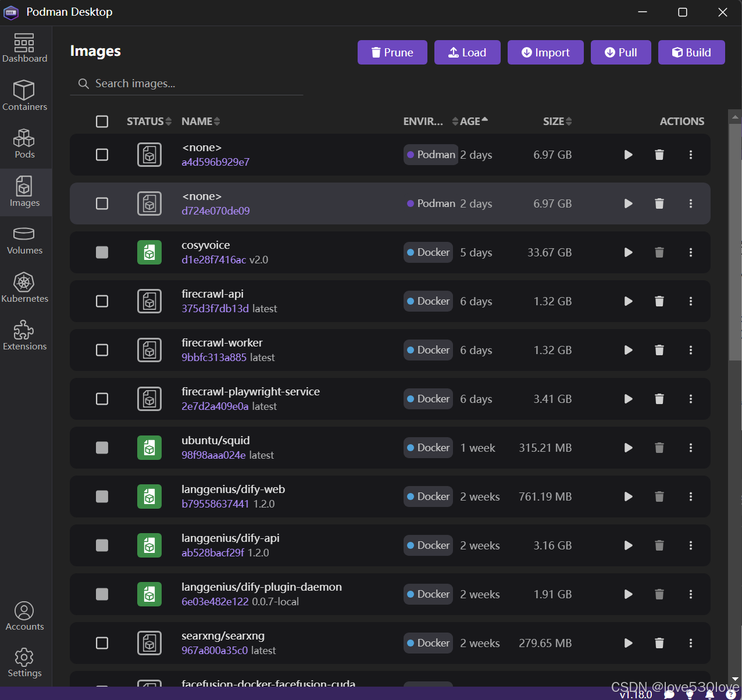Check the searxng/searxng image checkbox

click(x=102, y=643)
